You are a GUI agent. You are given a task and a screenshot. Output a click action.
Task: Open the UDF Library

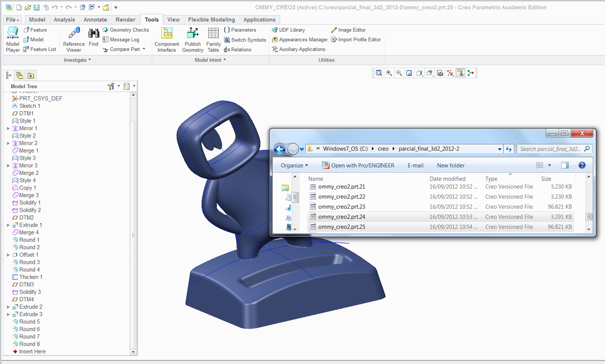288,30
